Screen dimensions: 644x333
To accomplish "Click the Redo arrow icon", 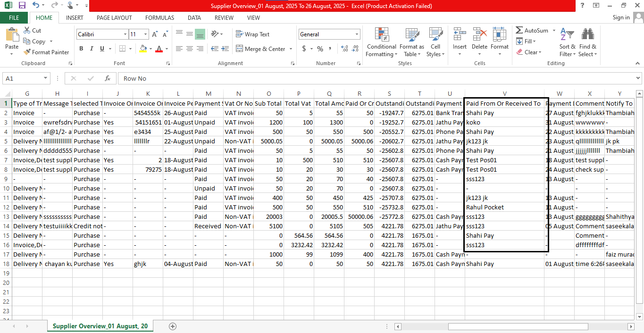I will (x=54, y=6).
